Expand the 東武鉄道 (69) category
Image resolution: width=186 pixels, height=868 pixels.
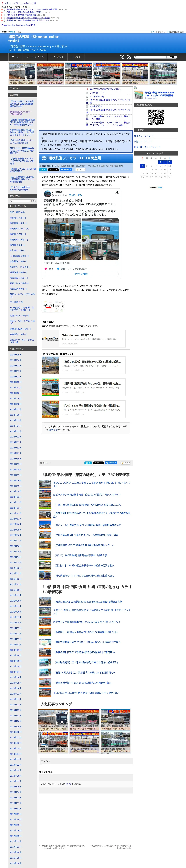(25, 289)
